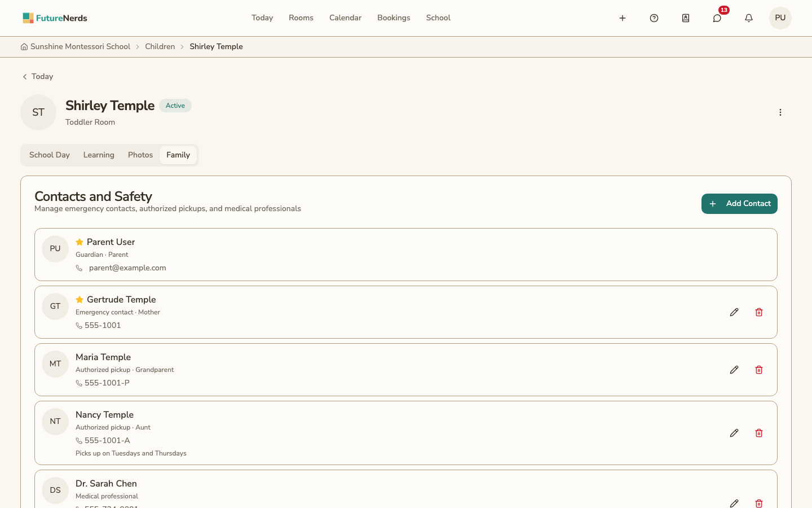This screenshot has height=508, width=812.
Task: Edit Maria Temple contact
Action: click(734, 370)
